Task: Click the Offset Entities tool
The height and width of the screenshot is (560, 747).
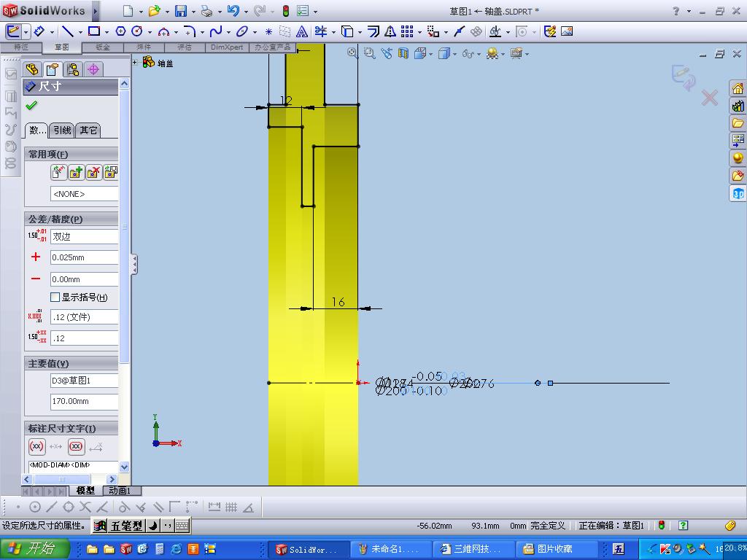Action: coord(373,32)
